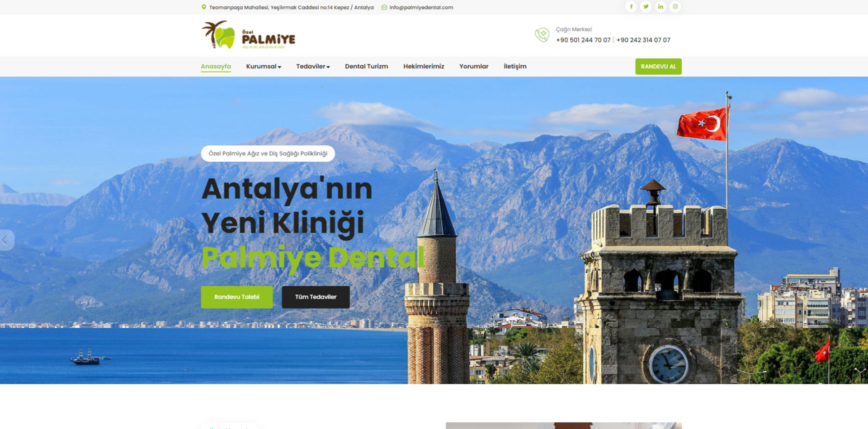Screen dimensions: 868x429
Task: Click the envelope icon beside the email address
Action: coord(383,7)
